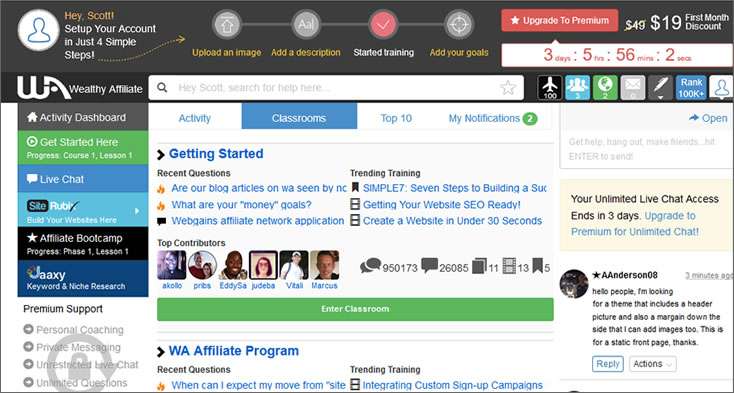
Task: Click the Started training checkmark icon
Action: (x=383, y=24)
